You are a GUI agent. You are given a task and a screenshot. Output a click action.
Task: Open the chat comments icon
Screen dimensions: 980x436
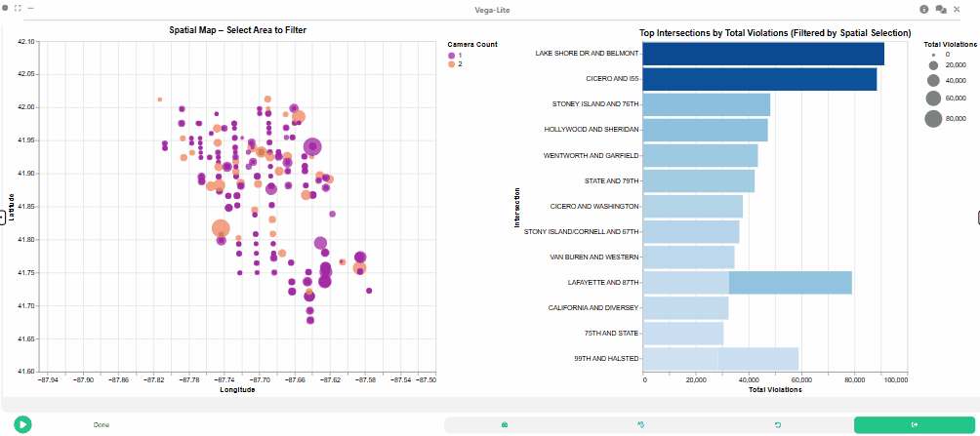pos(940,10)
